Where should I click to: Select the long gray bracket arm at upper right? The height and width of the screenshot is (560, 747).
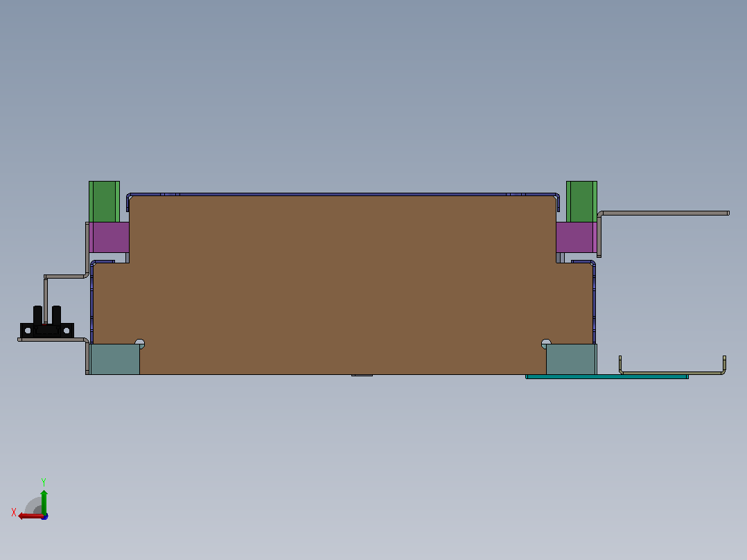663,213
